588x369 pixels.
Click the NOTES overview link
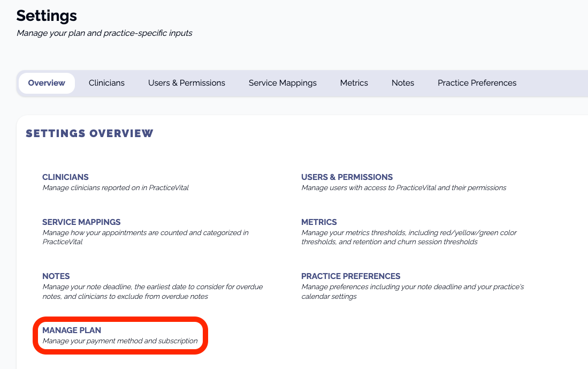coord(56,276)
